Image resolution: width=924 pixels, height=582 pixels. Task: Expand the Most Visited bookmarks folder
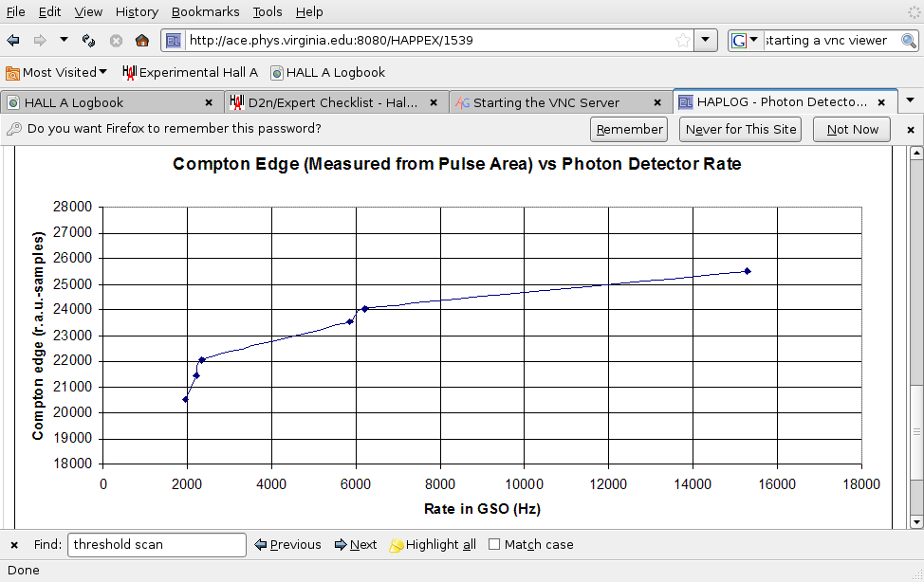[57, 72]
